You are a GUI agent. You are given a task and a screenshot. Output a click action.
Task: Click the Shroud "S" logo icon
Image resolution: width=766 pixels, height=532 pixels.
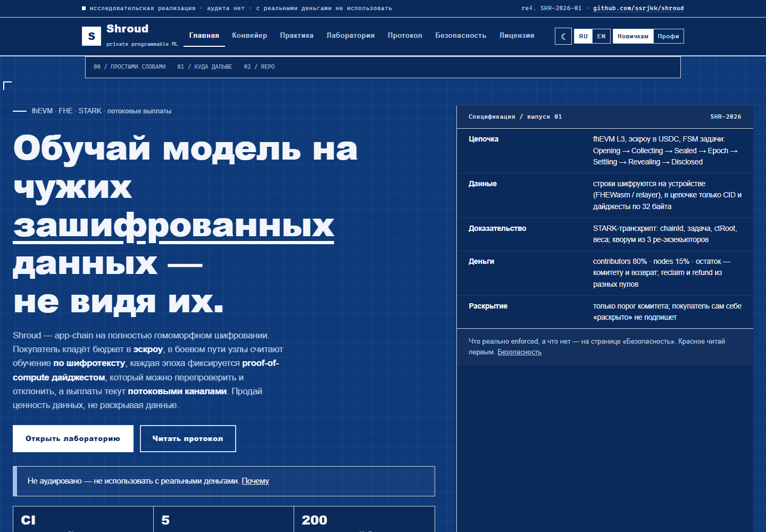91,36
